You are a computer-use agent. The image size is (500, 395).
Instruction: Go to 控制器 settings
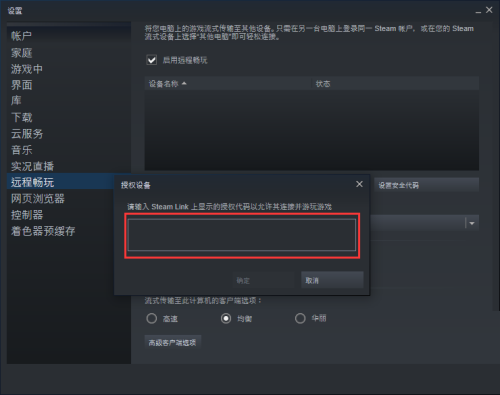27,215
